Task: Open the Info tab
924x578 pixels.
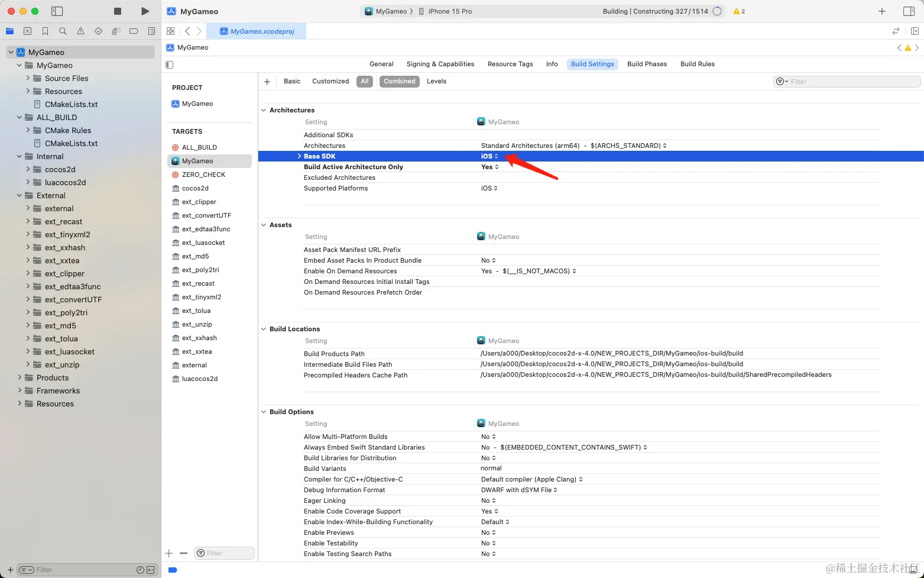Action: point(552,64)
